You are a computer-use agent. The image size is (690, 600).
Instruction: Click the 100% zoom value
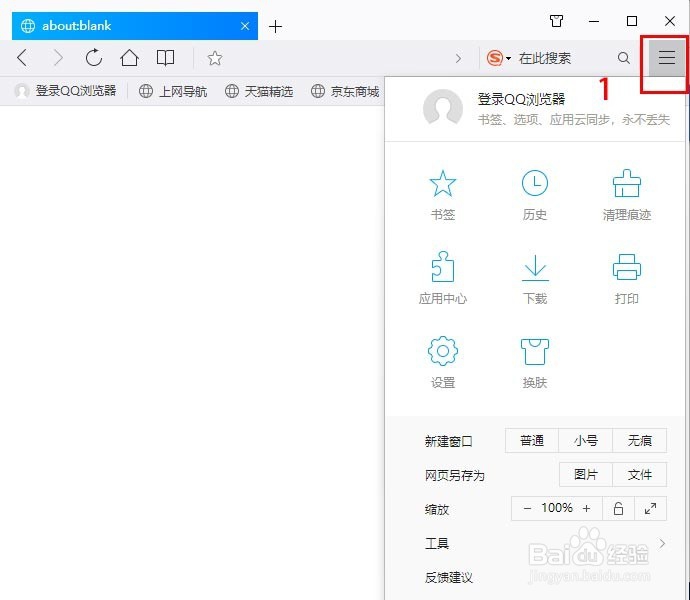tap(557, 508)
